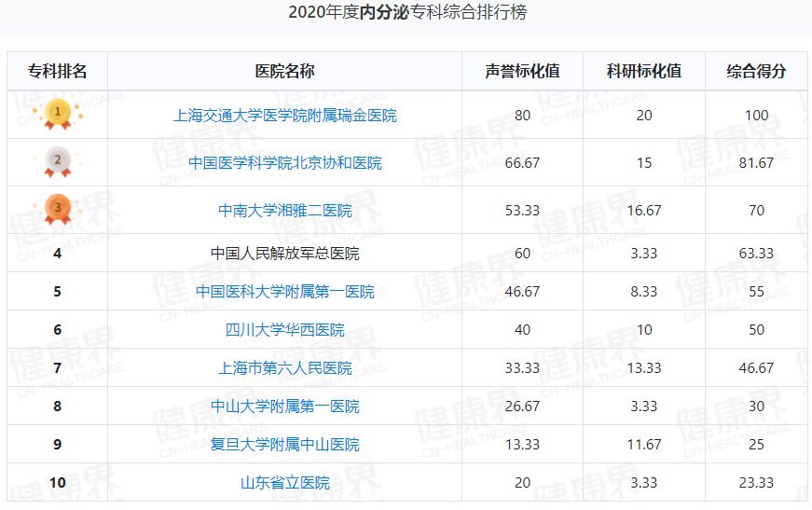Image resolution: width=812 pixels, height=510 pixels.
Task: Click 科研标化值 3.33 for 解放军总医院
Action: (644, 254)
